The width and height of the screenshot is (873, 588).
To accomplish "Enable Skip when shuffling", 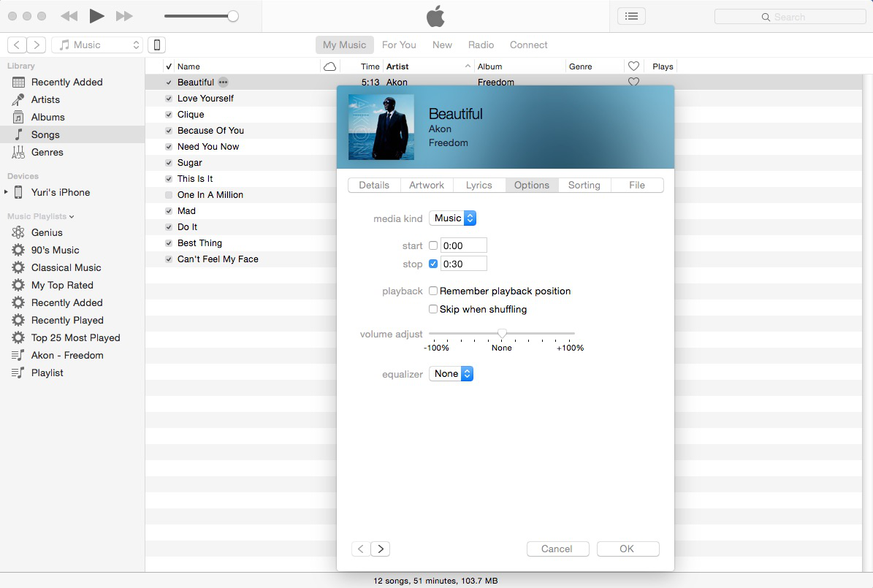I will tap(433, 309).
